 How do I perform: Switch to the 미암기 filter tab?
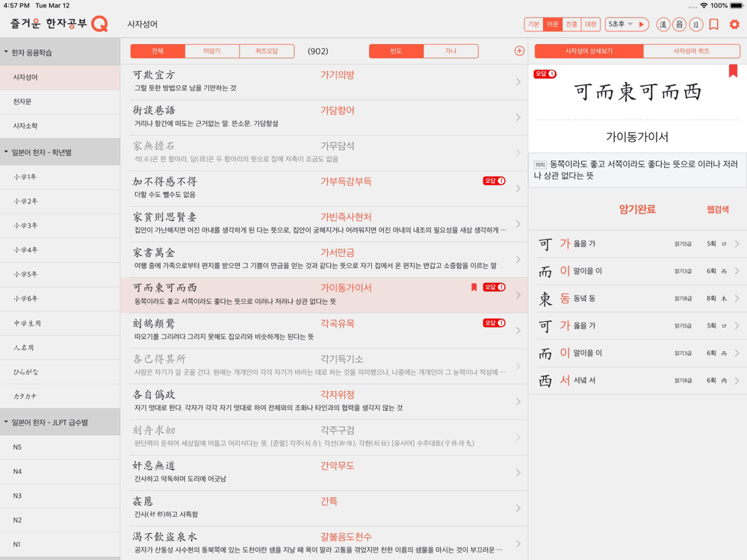pyautogui.click(x=212, y=51)
